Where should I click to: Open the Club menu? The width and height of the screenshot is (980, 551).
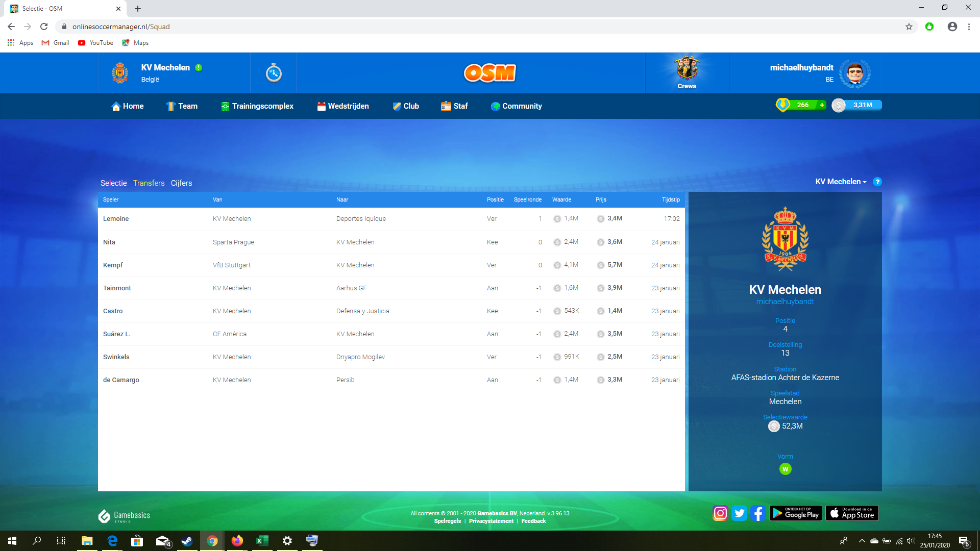pyautogui.click(x=406, y=106)
